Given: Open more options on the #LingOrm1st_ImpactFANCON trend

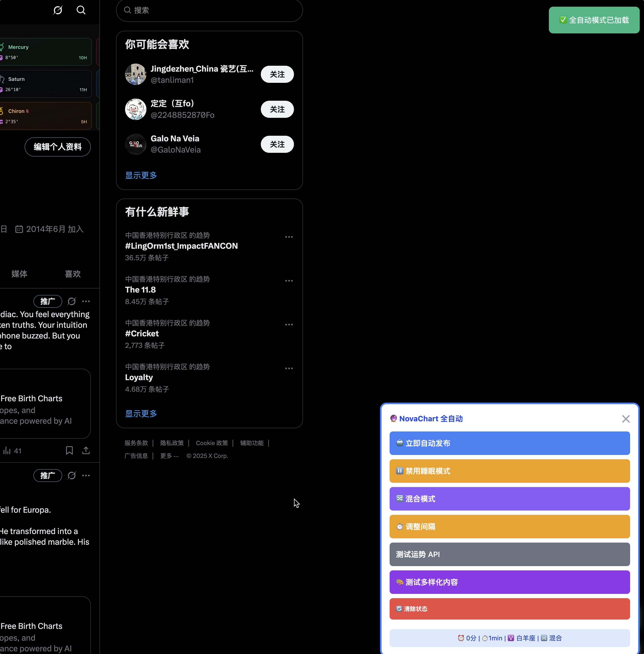Looking at the screenshot, I should (289, 237).
